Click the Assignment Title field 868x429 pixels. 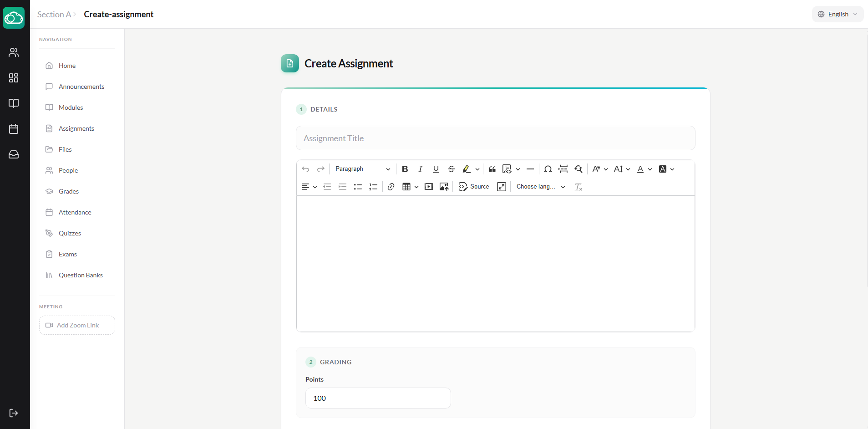(x=495, y=138)
